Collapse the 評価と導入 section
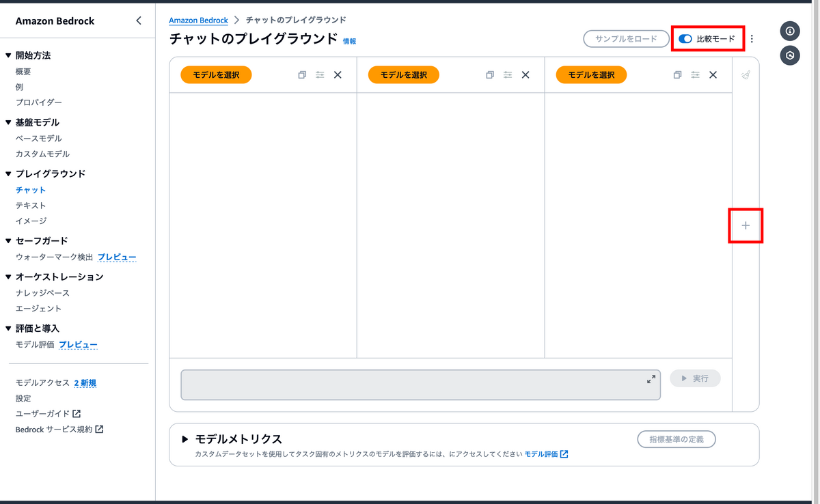The height and width of the screenshot is (504, 820). 8,328
